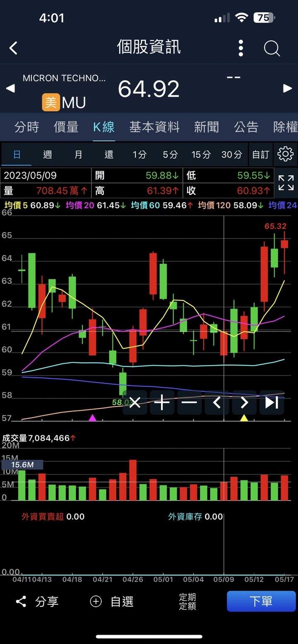Tap the 低 59.55 low price cell
The image size is (298, 644).
(x=228, y=175)
